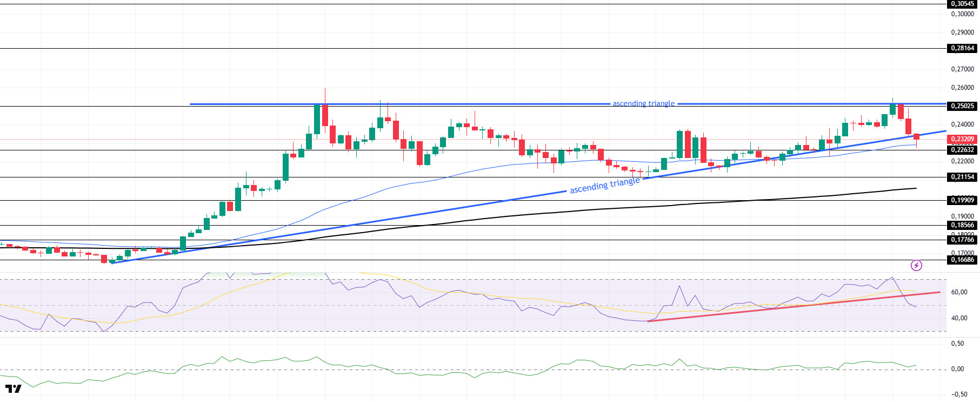Click the 0,19909 price level label
Image resolution: width=980 pixels, height=402 pixels.
[963, 200]
